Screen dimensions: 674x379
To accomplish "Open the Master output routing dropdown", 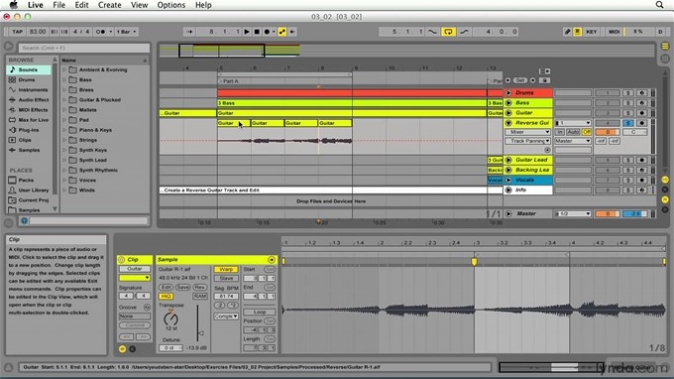I will point(573,141).
